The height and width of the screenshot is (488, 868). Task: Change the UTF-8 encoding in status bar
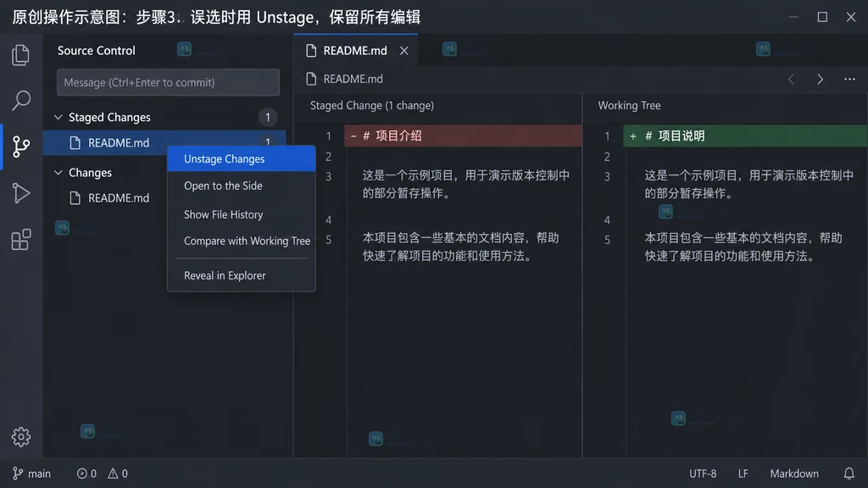click(703, 474)
